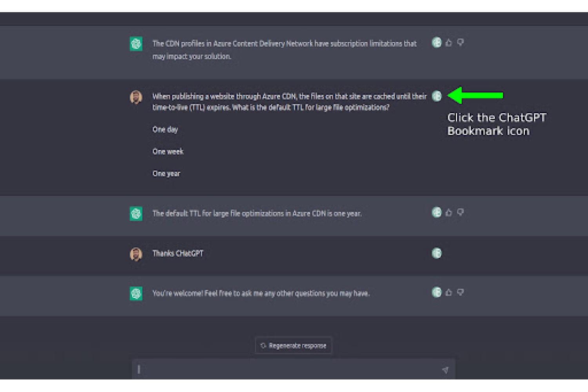Thumbs down the 'You're welcome' response
Image resolution: width=588 pixels, height=392 pixels.
tap(461, 292)
